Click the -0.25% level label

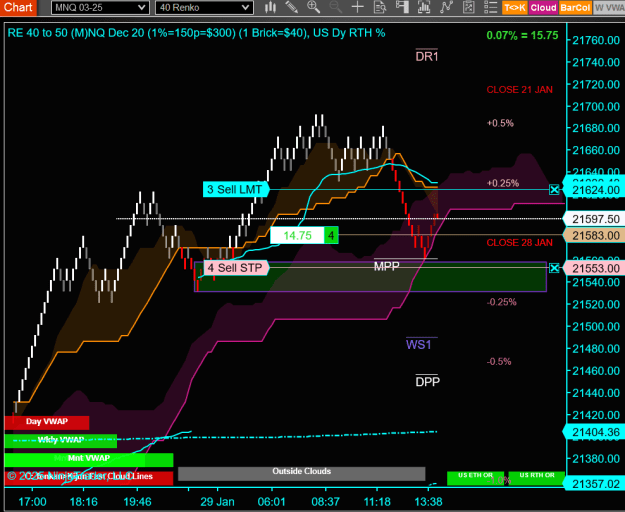coord(501,302)
